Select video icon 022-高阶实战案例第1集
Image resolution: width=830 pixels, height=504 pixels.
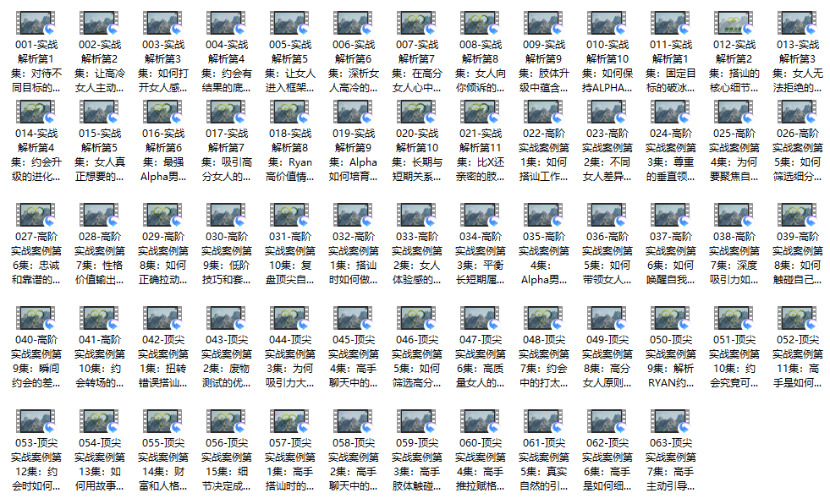[x=544, y=112]
